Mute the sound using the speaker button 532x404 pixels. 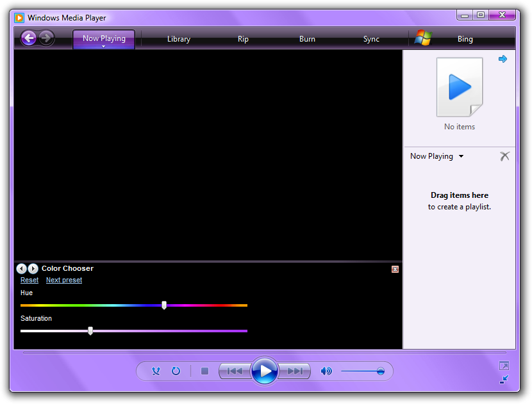[x=326, y=371]
